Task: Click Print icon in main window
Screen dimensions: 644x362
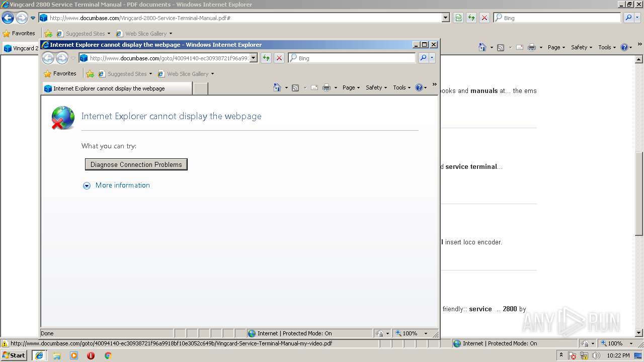Action: [x=532, y=47]
